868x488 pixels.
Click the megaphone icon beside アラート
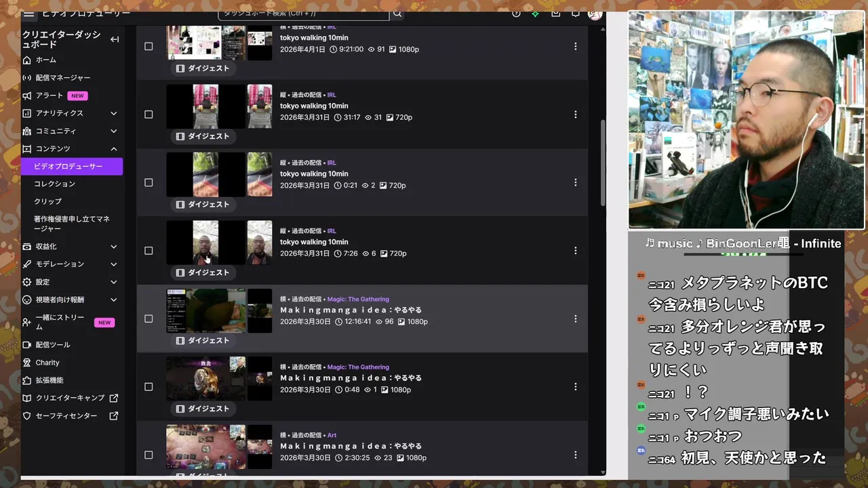27,96
